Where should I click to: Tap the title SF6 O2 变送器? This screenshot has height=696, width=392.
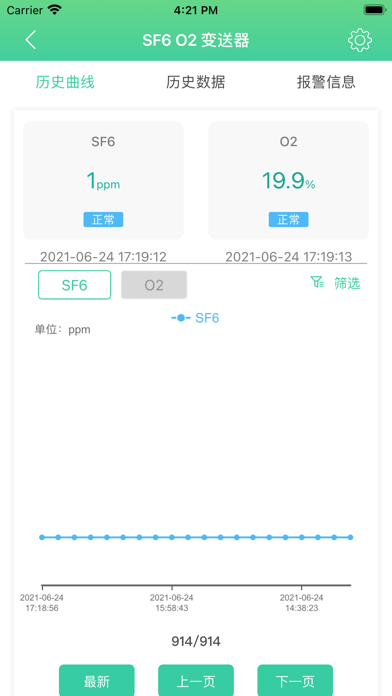pos(196,40)
